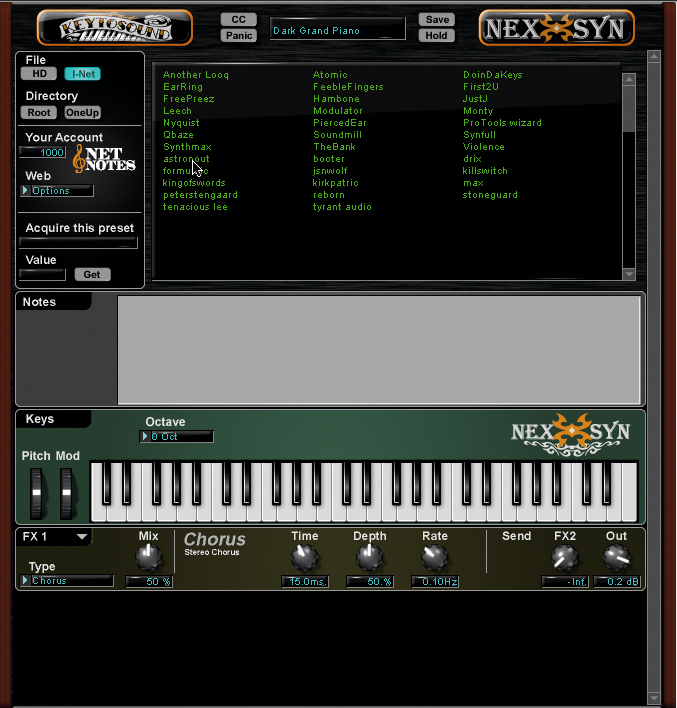Click the account balance 1000 field
Screen dimensions: 677x708
point(42,152)
